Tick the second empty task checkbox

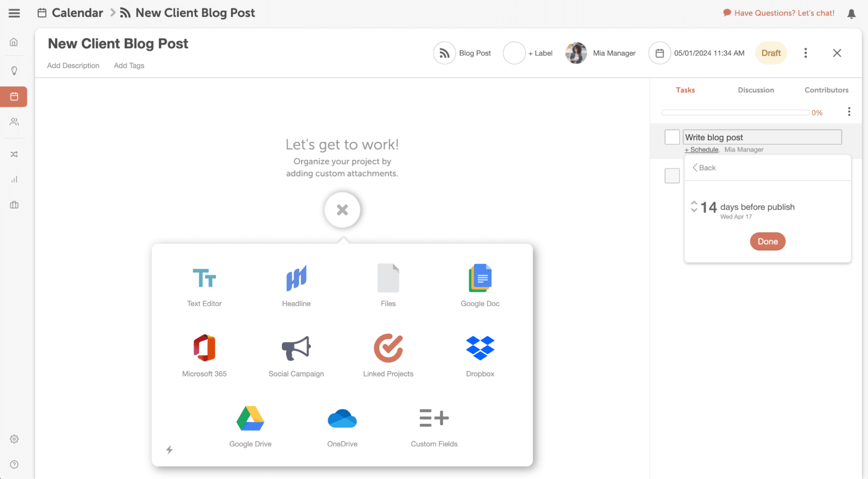point(672,175)
